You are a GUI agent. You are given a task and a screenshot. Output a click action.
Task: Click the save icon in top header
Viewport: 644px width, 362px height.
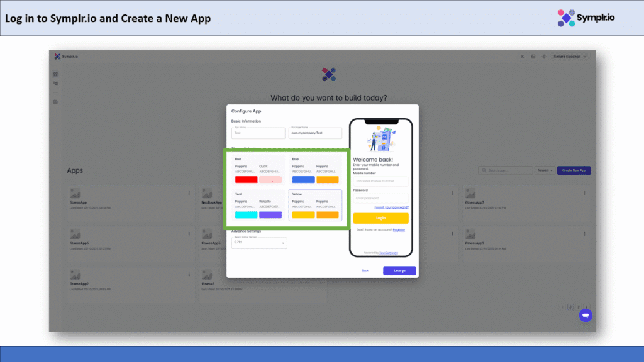(x=533, y=57)
